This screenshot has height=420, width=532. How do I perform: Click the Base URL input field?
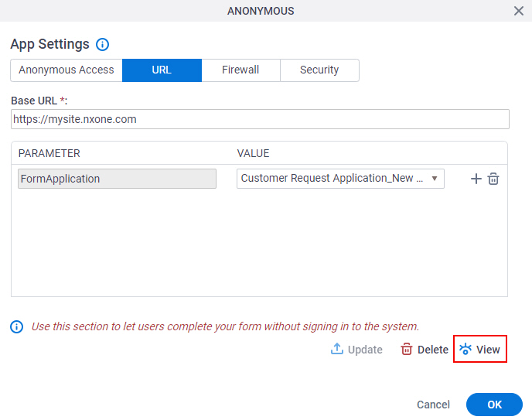click(260, 119)
